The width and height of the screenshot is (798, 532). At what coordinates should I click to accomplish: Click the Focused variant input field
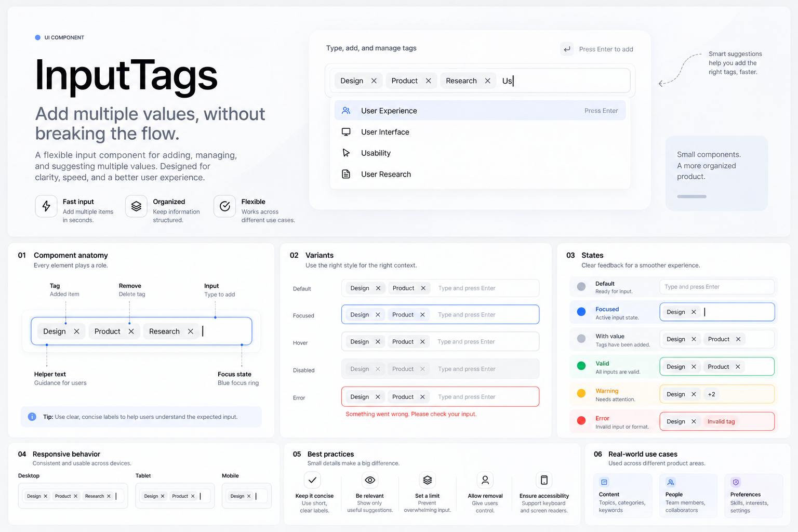440,315
